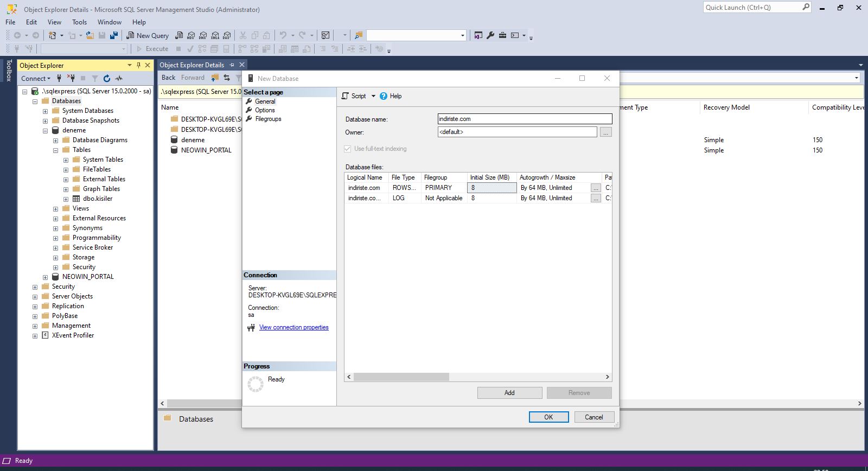
Task: Click the Back button in Object Explorer Details
Action: [x=168, y=78]
